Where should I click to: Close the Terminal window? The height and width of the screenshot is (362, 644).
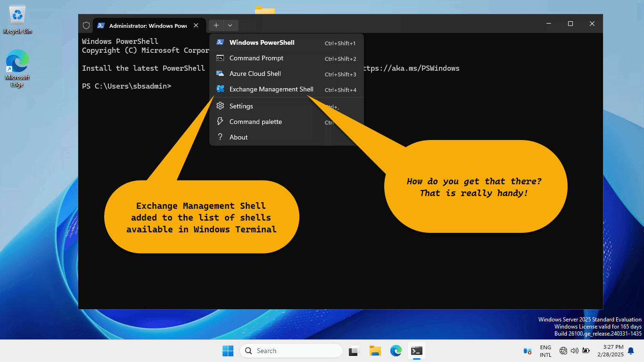pyautogui.click(x=592, y=24)
